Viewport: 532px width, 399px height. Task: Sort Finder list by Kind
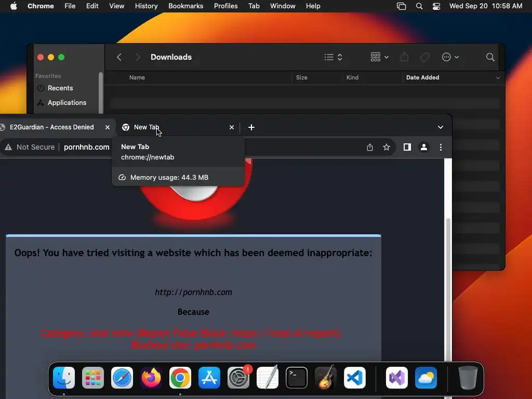(352, 78)
